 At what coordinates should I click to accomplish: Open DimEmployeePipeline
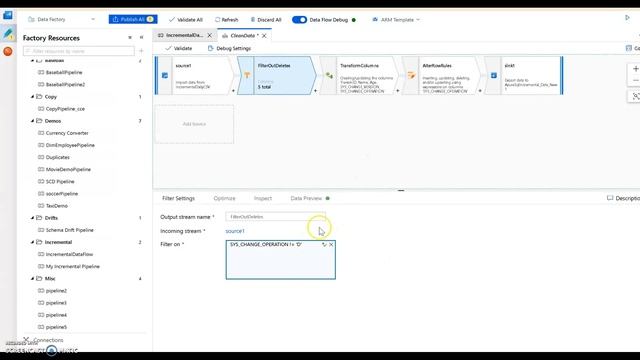pos(70,145)
